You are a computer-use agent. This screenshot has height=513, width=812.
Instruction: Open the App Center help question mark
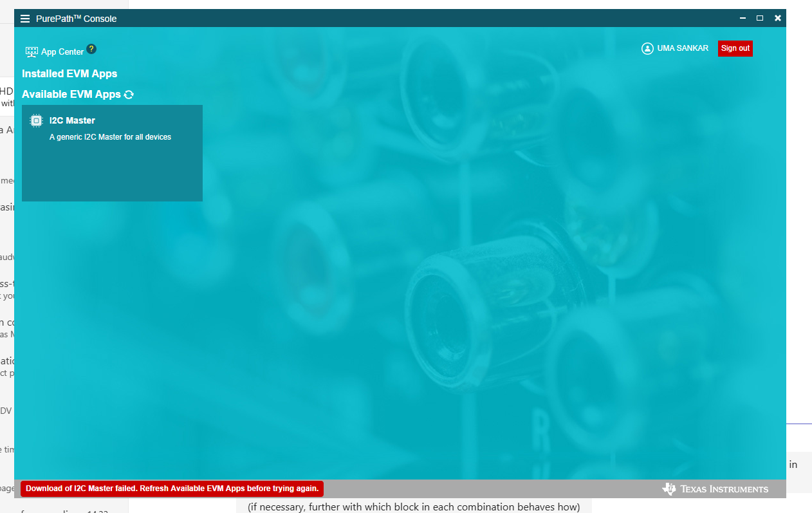point(91,49)
